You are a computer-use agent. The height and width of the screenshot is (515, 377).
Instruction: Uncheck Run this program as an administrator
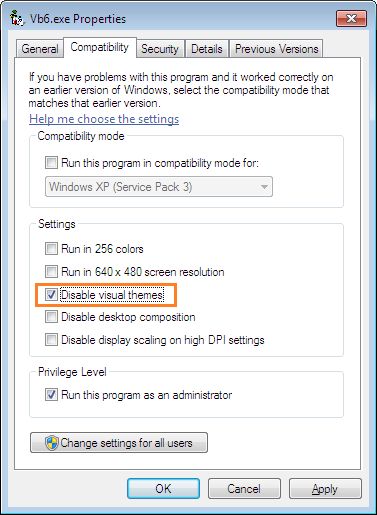(51, 395)
